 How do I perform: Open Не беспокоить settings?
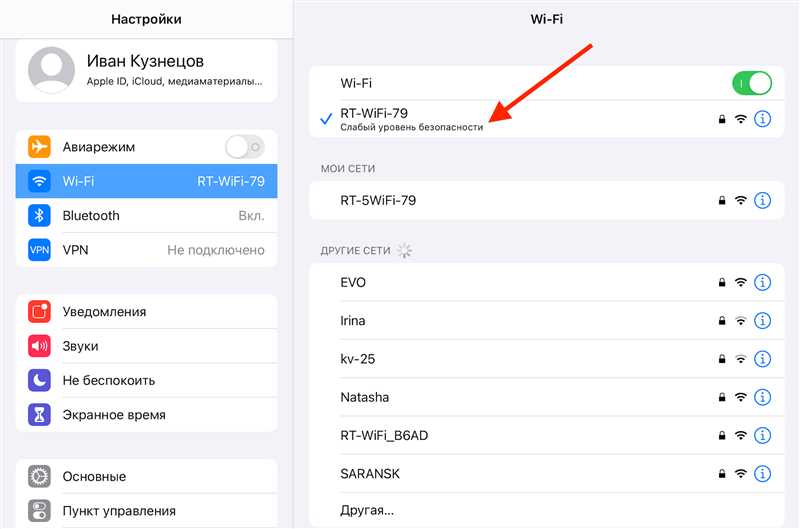tap(146, 381)
